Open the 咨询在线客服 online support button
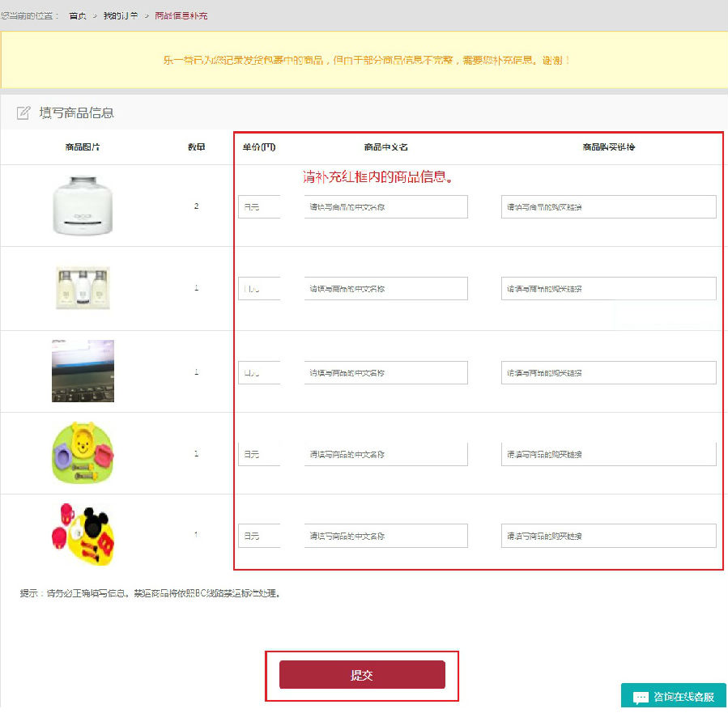 (674, 697)
